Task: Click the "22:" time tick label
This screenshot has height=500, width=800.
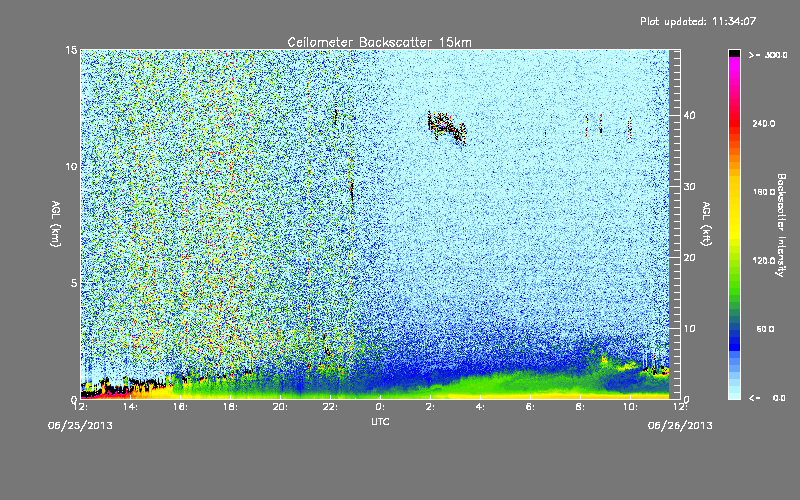Action: click(331, 407)
